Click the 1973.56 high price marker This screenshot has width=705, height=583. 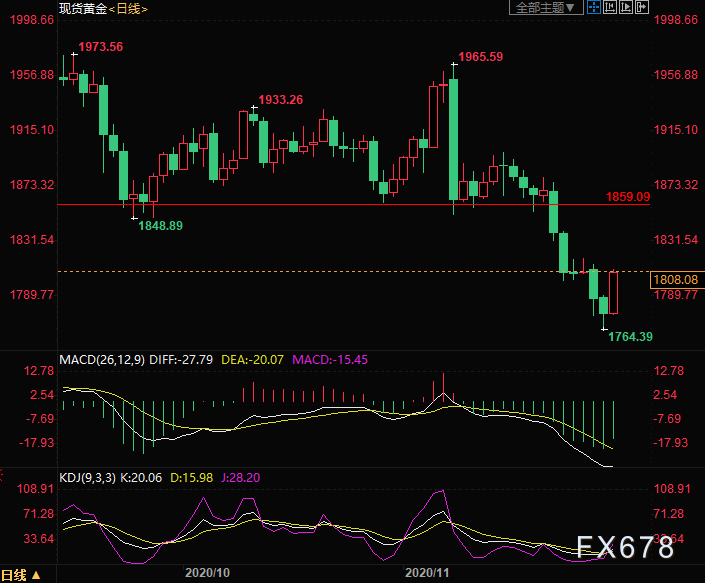coord(101,47)
